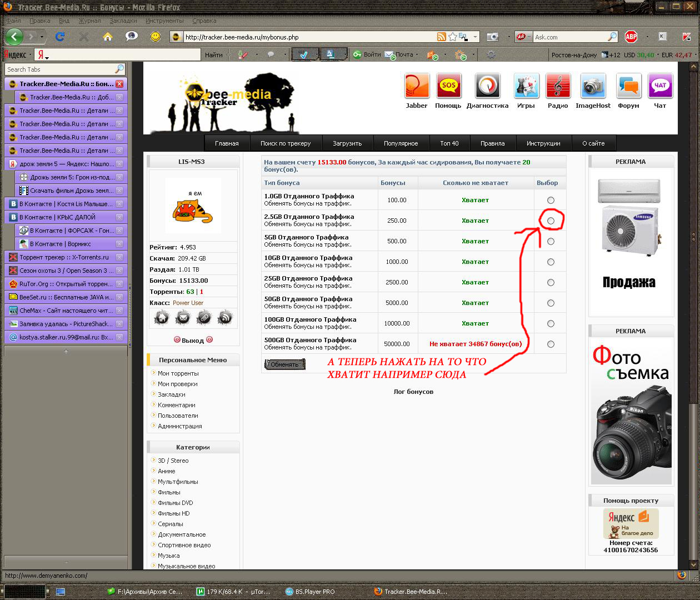The width and height of the screenshot is (700, 600).
Task: Click the Найти Yandex search button
Action: (x=213, y=54)
